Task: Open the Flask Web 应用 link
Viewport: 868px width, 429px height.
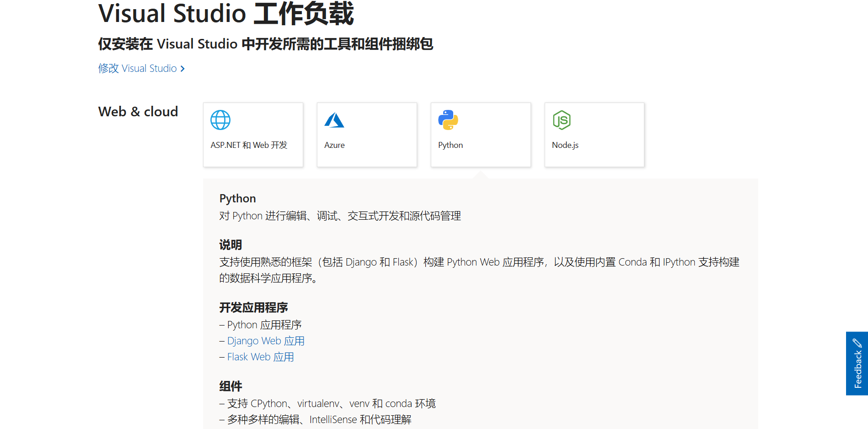Action: [260, 357]
